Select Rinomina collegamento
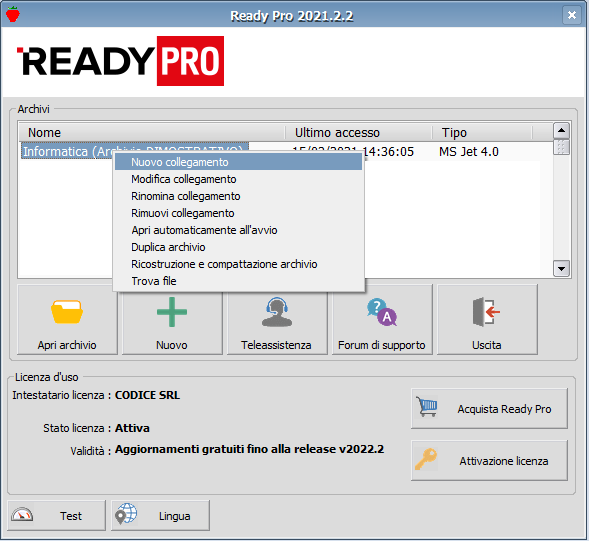Screen dimensions: 589x541 click(239, 196)
